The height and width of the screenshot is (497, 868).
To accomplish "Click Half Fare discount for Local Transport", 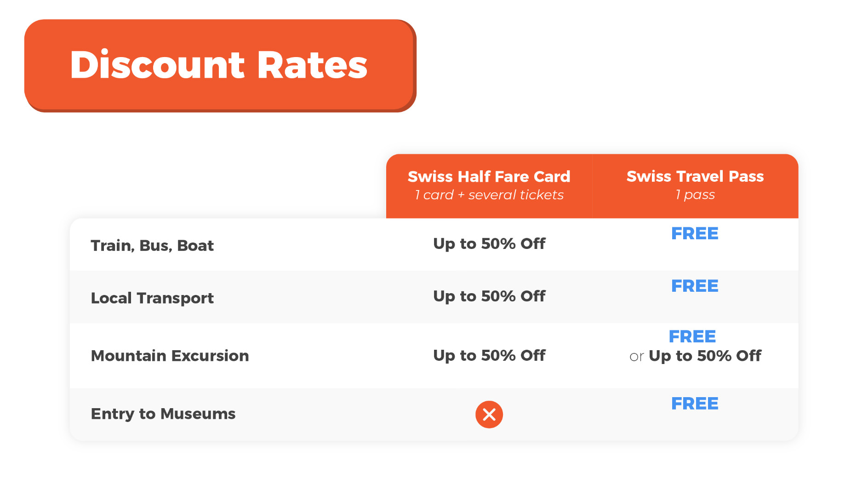I will click(489, 296).
